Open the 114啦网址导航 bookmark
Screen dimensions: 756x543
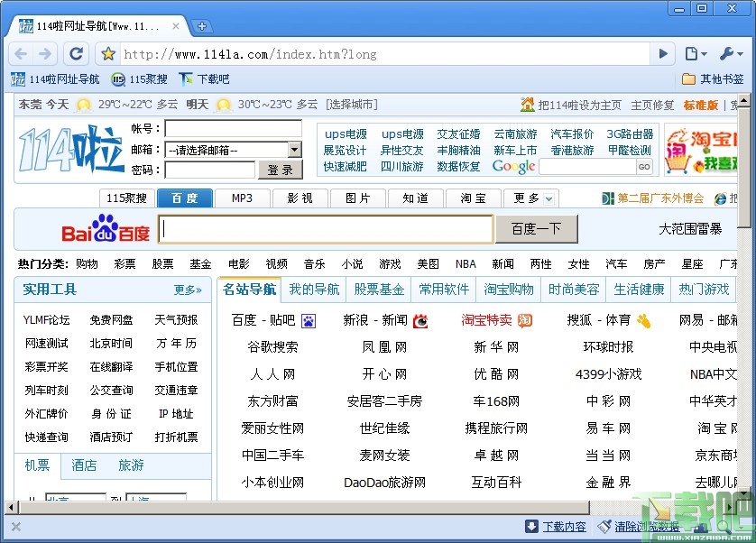(x=55, y=79)
